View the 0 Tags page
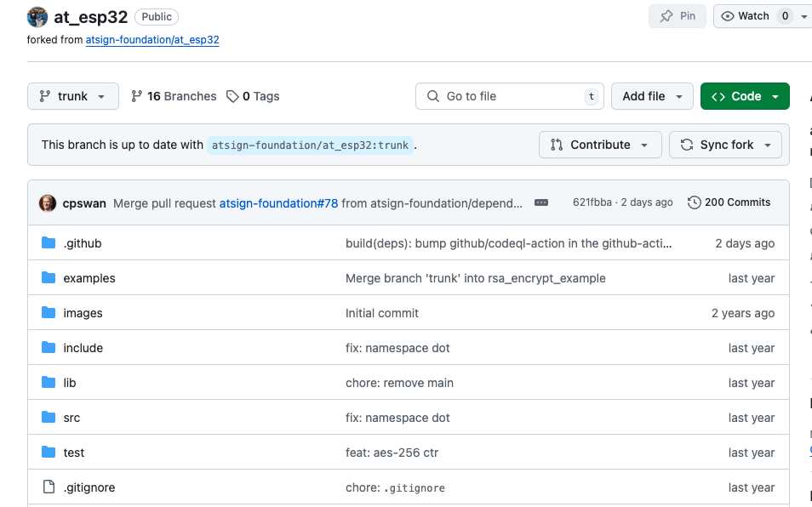Viewport: 812px width, 507px height. point(253,96)
